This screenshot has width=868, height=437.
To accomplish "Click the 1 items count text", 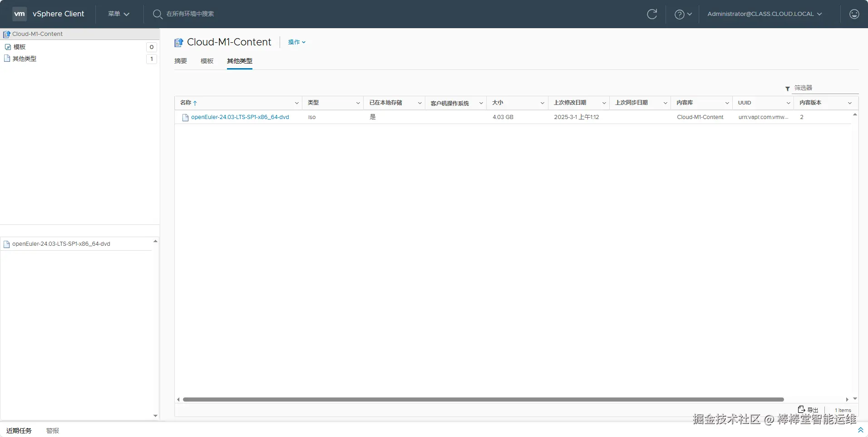I will tap(843, 410).
